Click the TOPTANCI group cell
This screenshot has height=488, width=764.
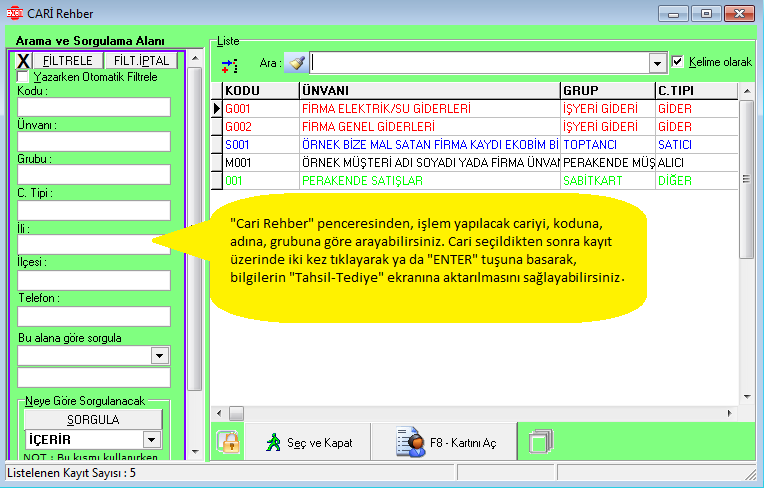pos(608,145)
